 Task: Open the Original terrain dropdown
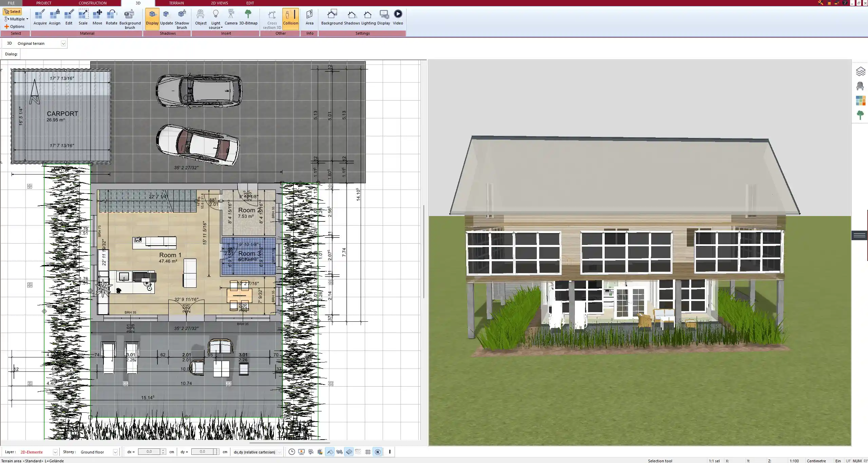(64, 43)
